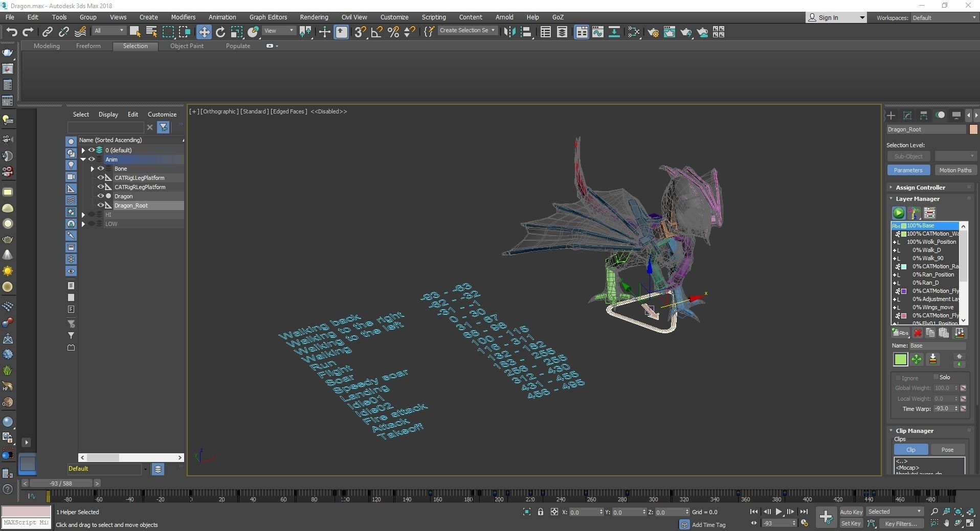Switch to the Object Paint ribbon tab
The height and width of the screenshot is (531, 980).
point(187,46)
